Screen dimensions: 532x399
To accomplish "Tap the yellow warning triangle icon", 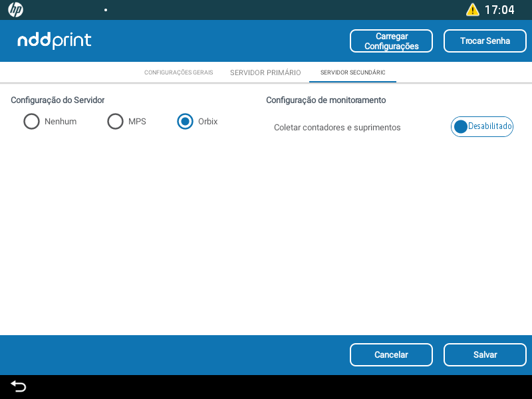I will click(472, 10).
